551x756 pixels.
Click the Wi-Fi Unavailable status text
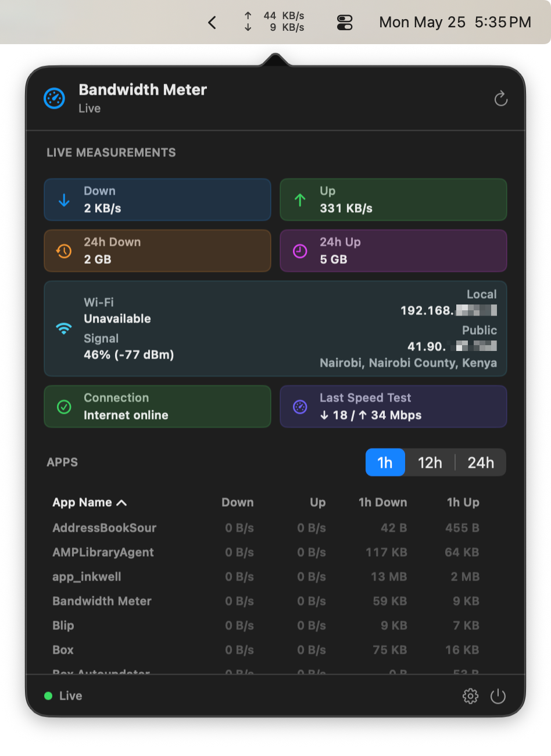click(x=117, y=319)
